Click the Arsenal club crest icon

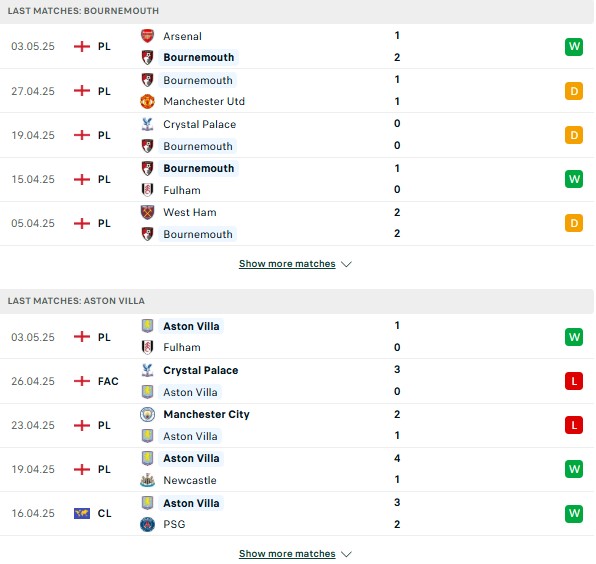tap(147, 36)
